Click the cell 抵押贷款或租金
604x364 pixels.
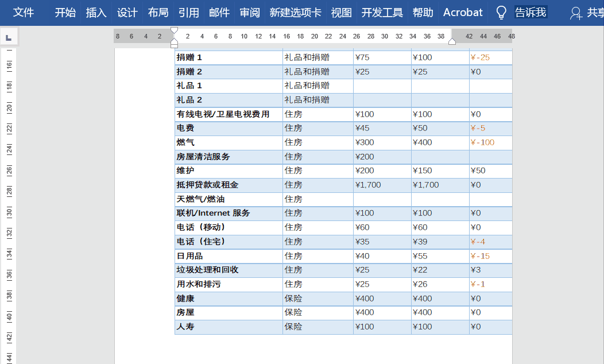point(229,185)
